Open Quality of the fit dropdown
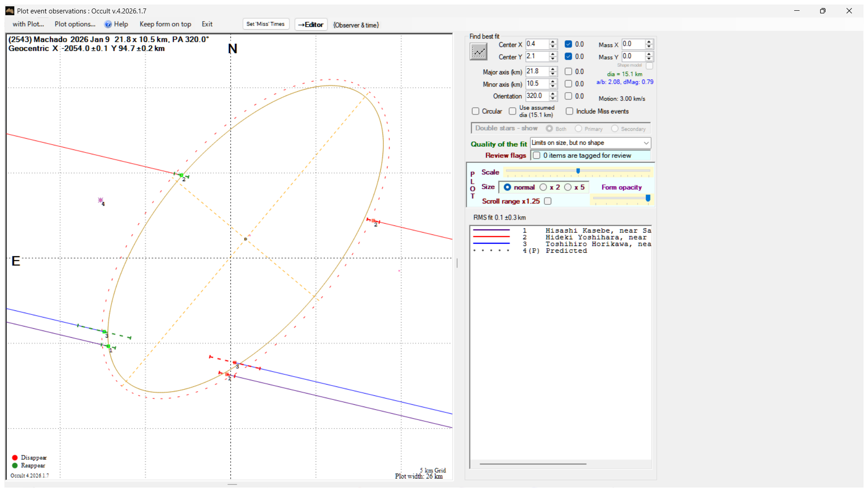Image resolution: width=868 pixels, height=492 pixels. [646, 143]
